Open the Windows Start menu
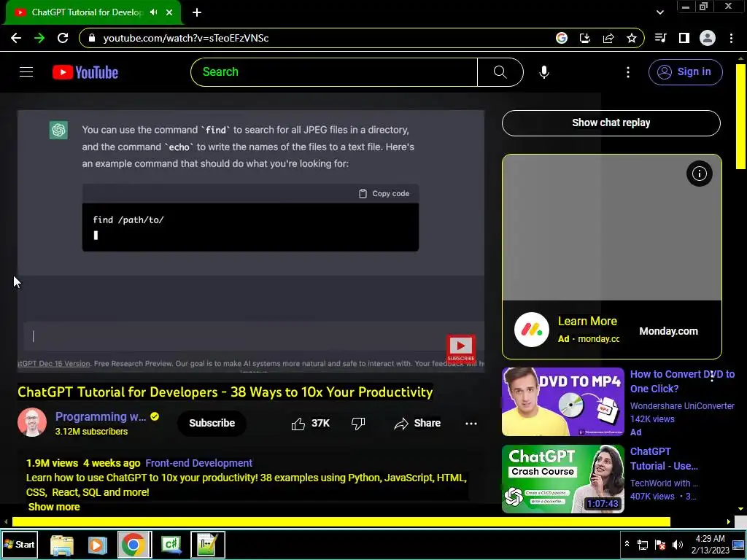Image resolution: width=747 pixels, height=560 pixels. tap(20, 545)
